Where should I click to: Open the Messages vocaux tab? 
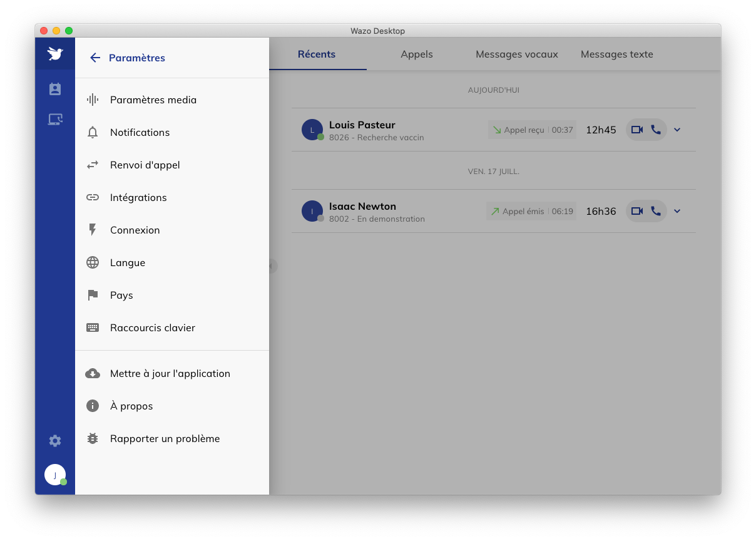(516, 54)
